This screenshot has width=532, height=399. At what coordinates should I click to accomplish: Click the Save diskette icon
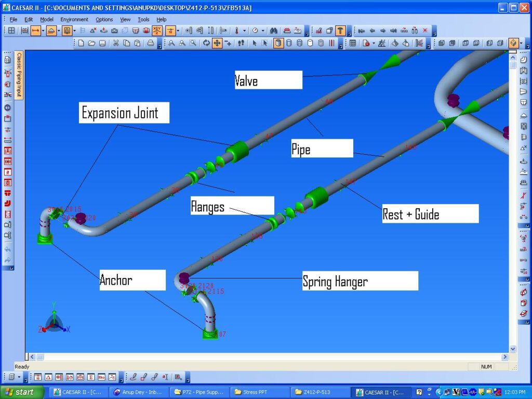[102, 43]
